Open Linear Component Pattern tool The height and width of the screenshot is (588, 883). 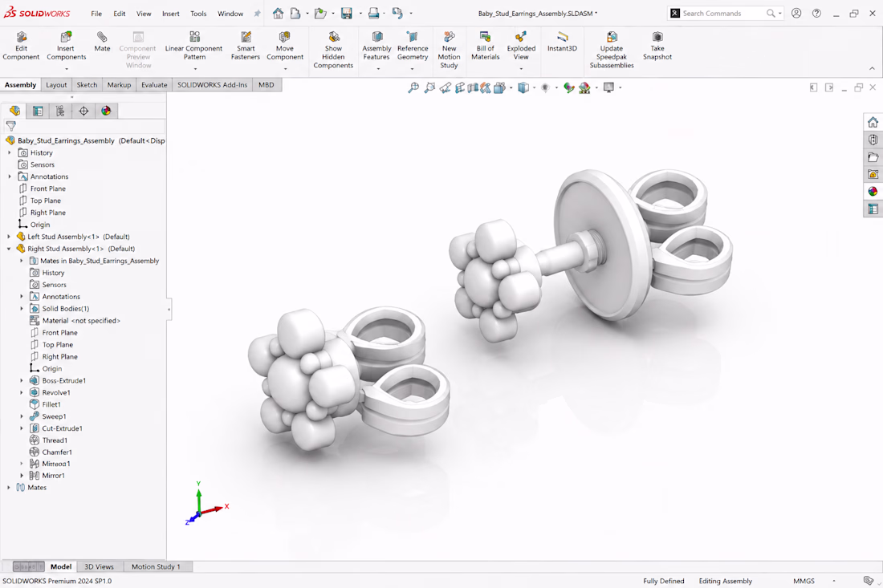[193, 46]
